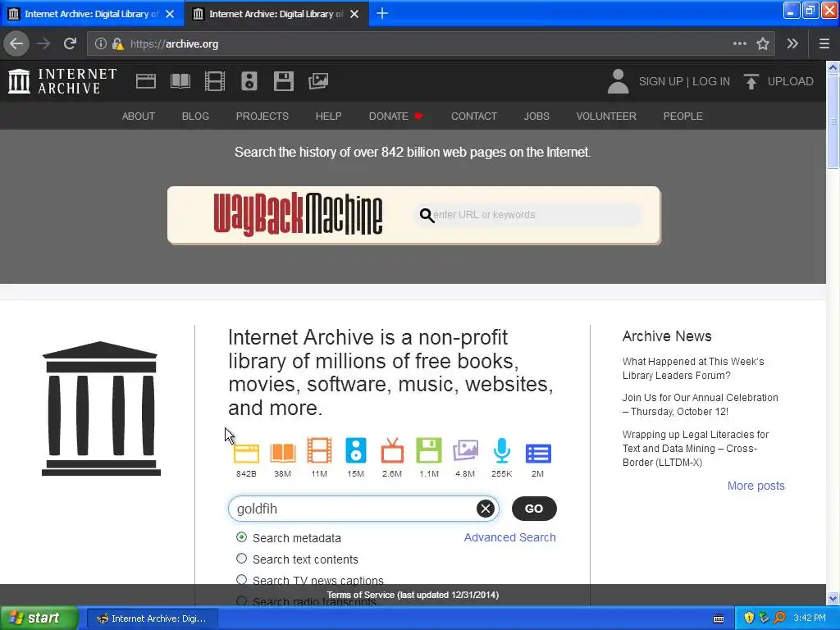Viewport: 840px width, 630px height.
Task: Open the VOLUNTEER menu item
Action: coord(606,116)
